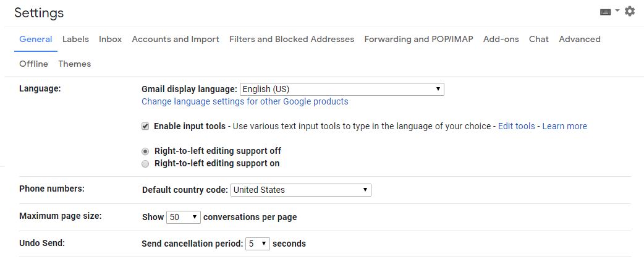
Task: Open the Learn more link
Action: (x=564, y=126)
